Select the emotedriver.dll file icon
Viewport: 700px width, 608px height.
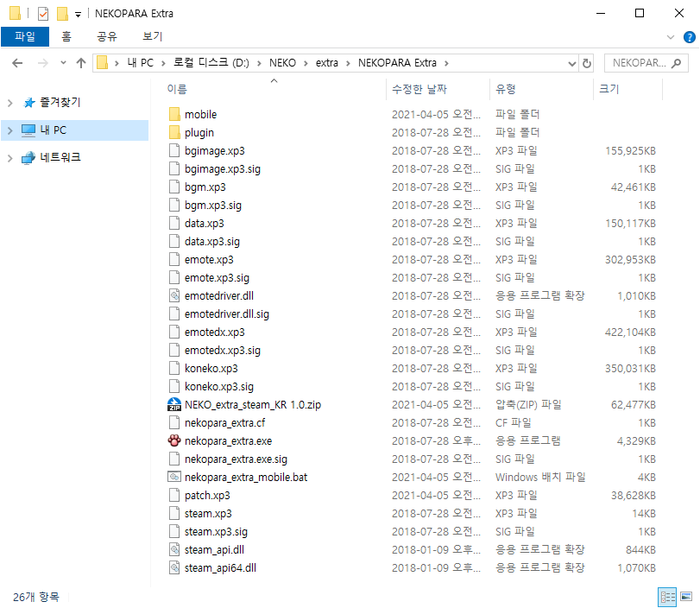174,295
